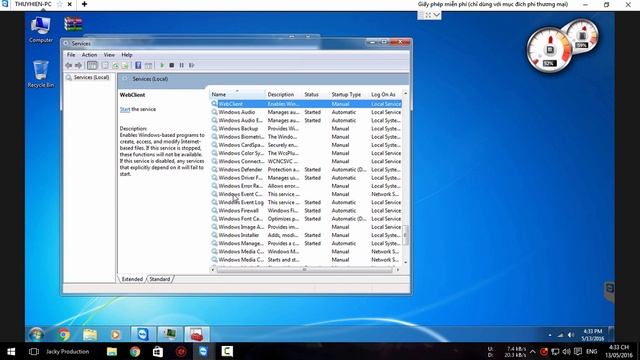Toggle Show/Hide Console Tree toolbar icon
This screenshot has height=360, width=640.
click(92, 65)
